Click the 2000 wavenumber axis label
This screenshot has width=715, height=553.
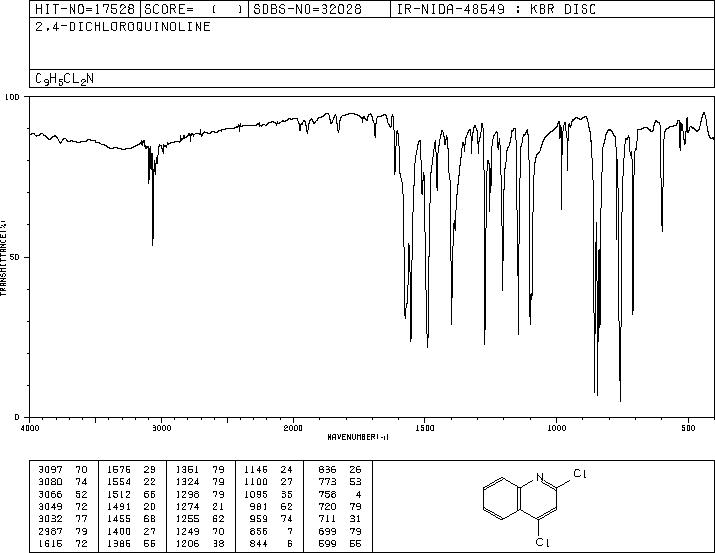coord(293,428)
